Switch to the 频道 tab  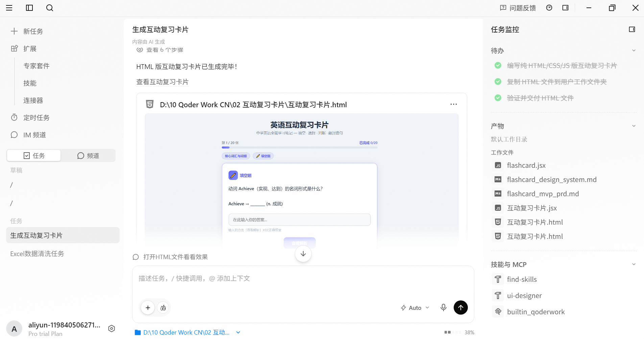pos(88,156)
